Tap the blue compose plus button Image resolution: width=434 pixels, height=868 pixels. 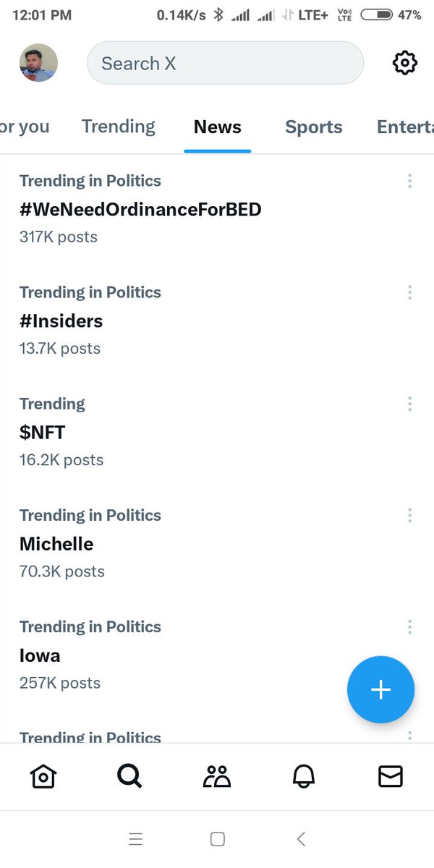point(380,689)
